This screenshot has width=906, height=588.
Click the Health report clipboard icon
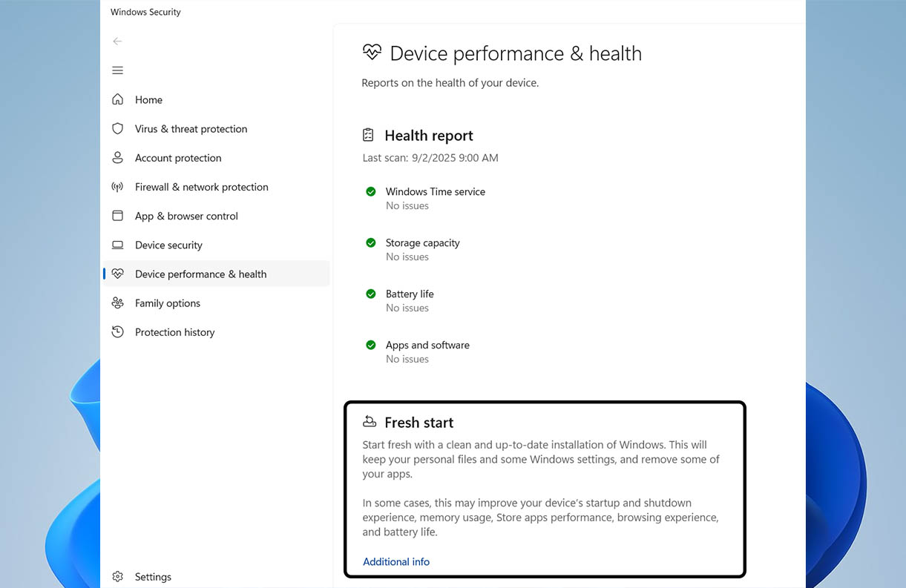368,135
